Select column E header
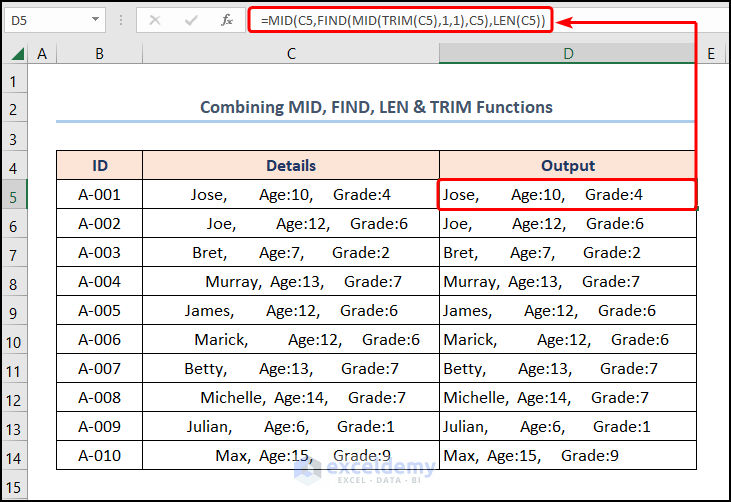 click(x=711, y=54)
